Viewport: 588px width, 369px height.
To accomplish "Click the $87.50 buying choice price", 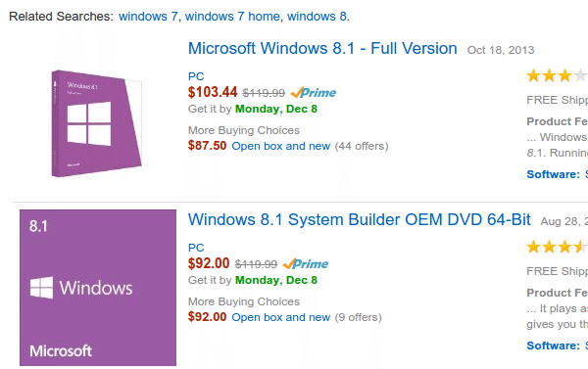I will [207, 146].
